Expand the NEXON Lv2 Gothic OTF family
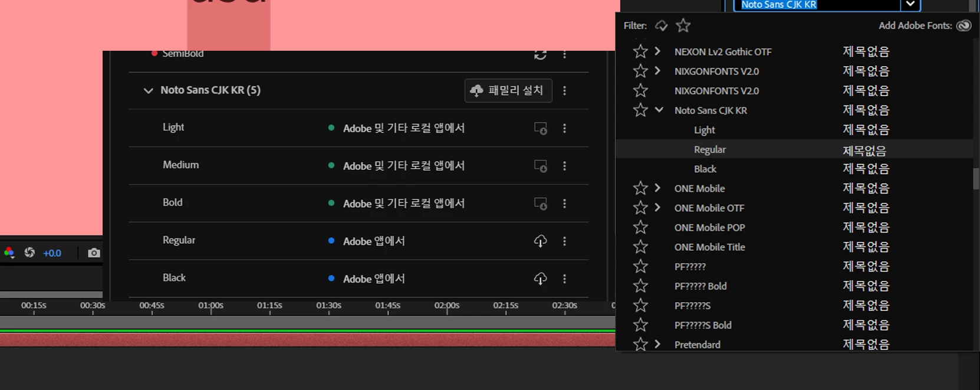 [657, 51]
